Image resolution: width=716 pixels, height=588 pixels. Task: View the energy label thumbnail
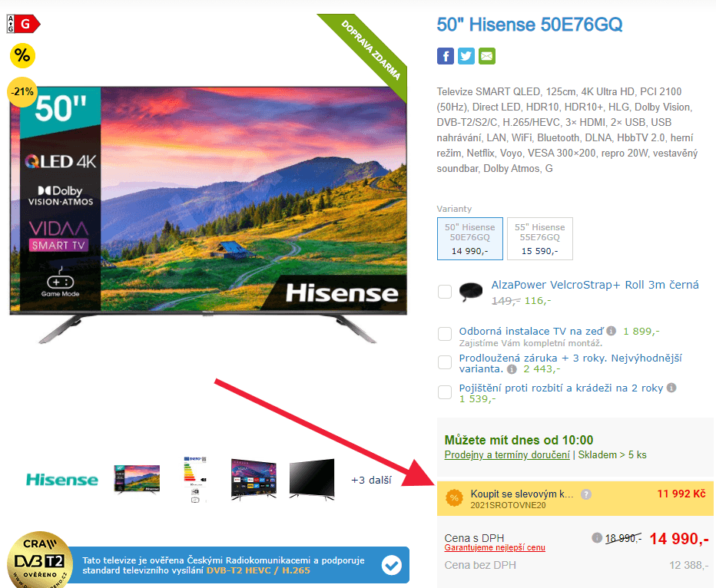[x=195, y=480]
